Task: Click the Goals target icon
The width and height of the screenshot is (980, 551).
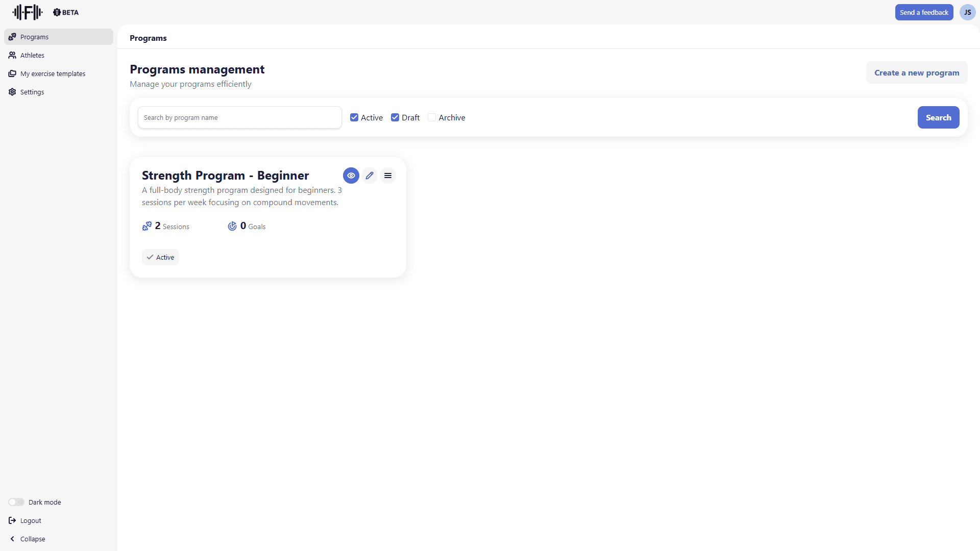Action: 232,226
